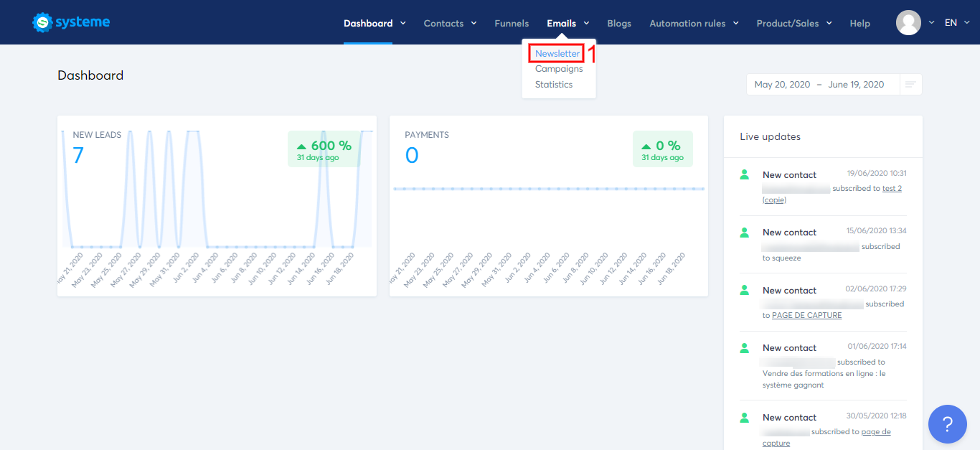Image resolution: width=980 pixels, height=450 pixels.
Task: Click green person icon of 19/06/2020 contact
Action: (x=745, y=174)
